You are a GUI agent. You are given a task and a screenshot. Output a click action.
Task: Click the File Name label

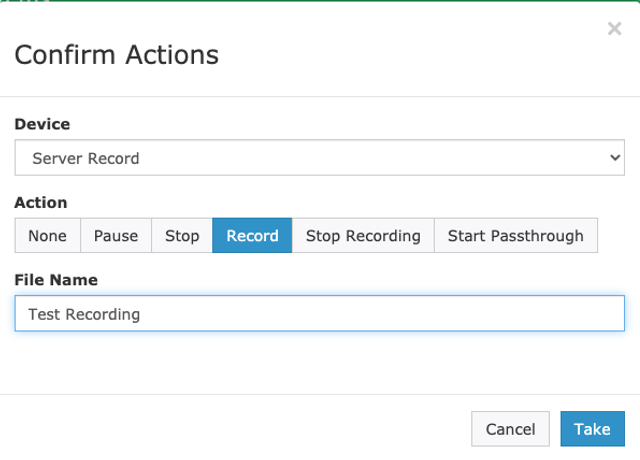click(x=56, y=280)
